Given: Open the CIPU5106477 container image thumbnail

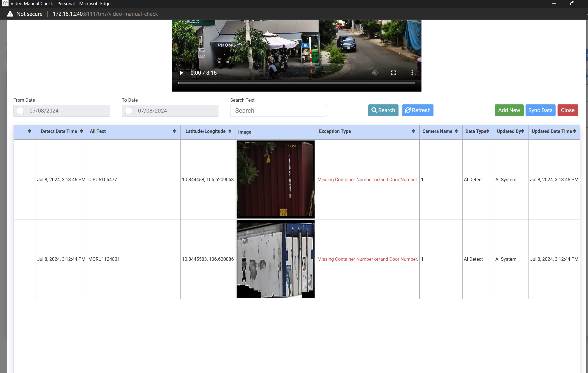Looking at the screenshot, I should click(275, 179).
